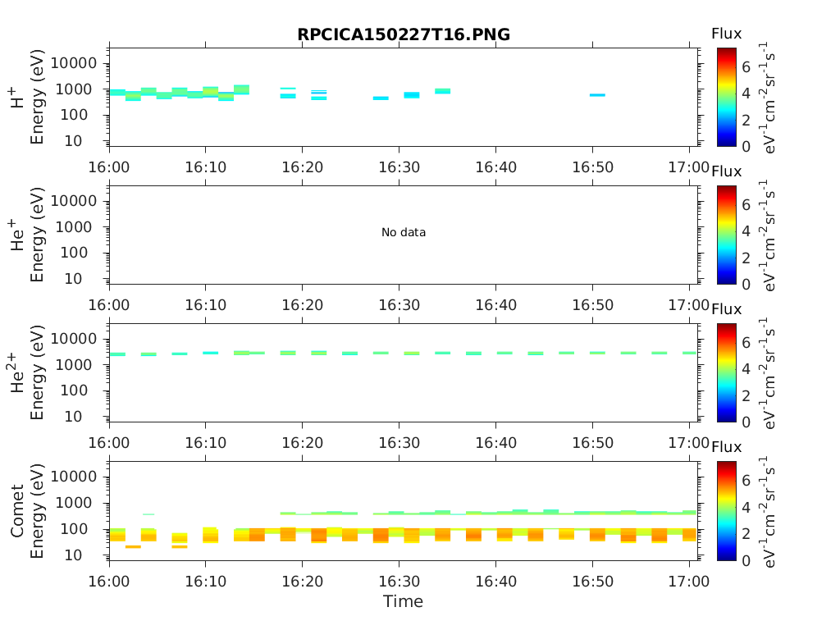Click the 16:40 time label under the He+ panel
840x630 pixels.
click(496, 305)
